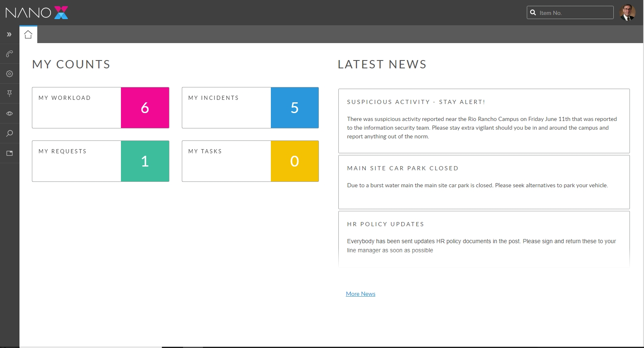
Task: Click the NanoX logo
Action: 37,12
